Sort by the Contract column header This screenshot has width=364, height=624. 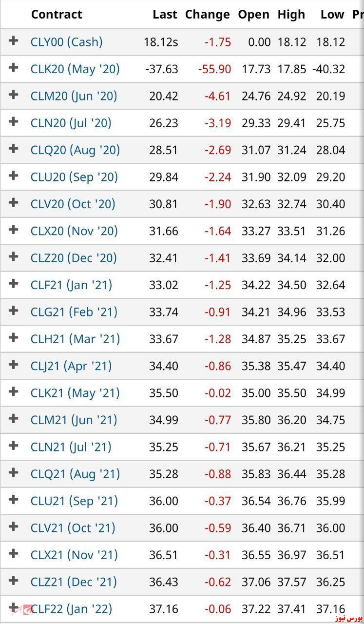57,14
